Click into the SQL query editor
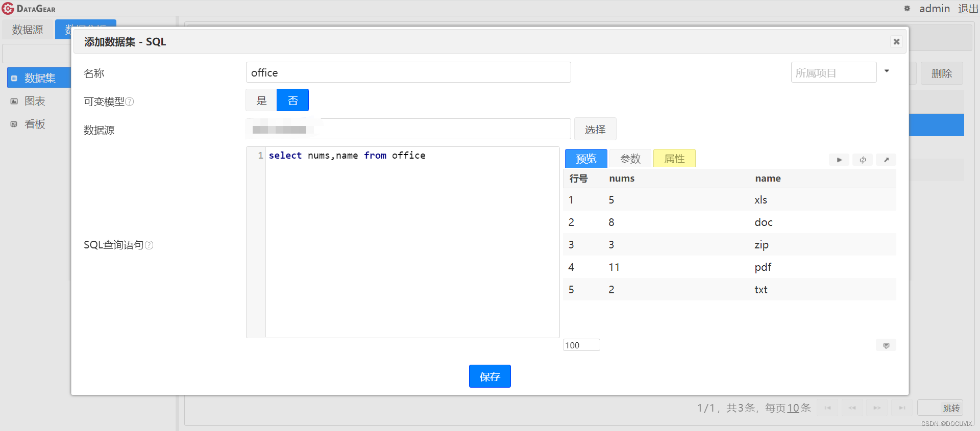This screenshot has width=980, height=431. pyautogui.click(x=412, y=242)
